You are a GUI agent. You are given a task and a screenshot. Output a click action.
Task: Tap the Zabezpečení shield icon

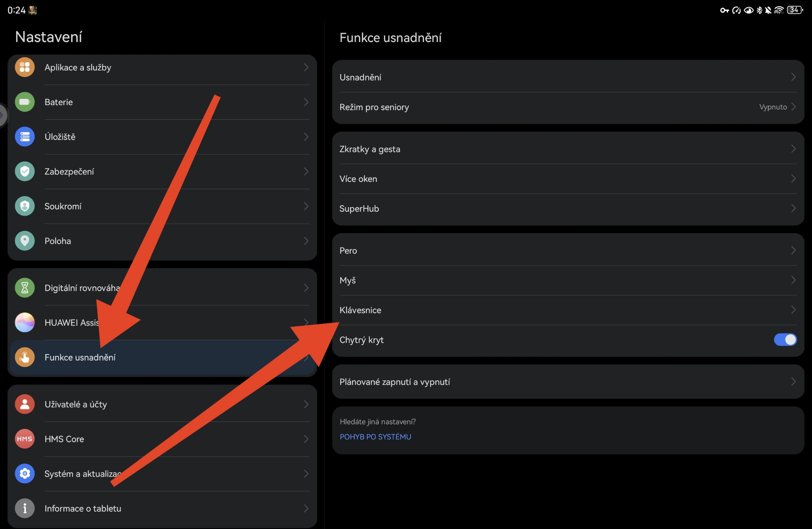pos(25,171)
